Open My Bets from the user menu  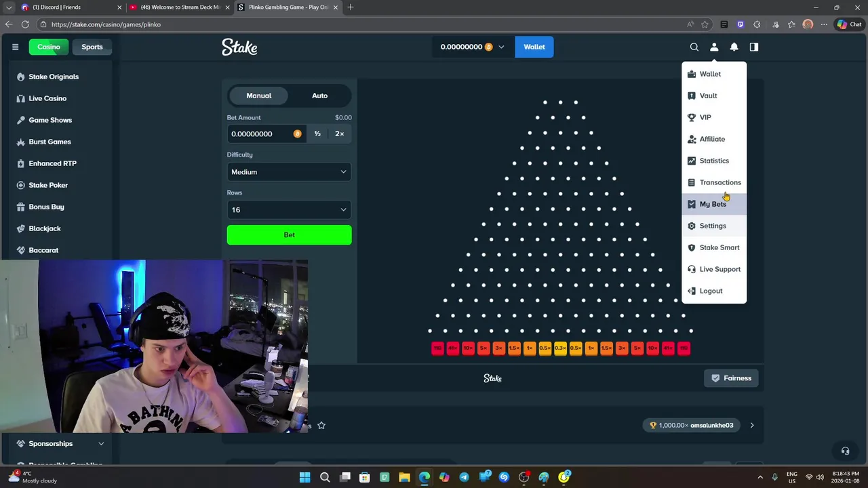(714, 204)
